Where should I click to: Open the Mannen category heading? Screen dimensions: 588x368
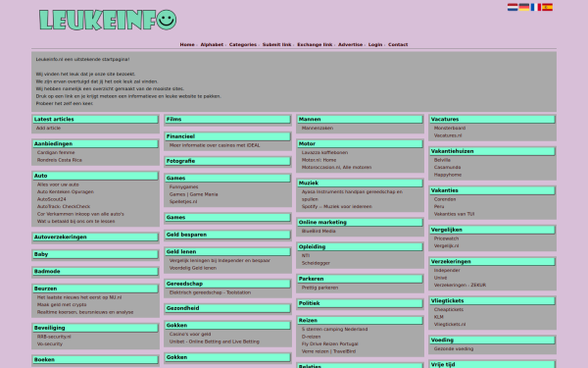(360, 120)
